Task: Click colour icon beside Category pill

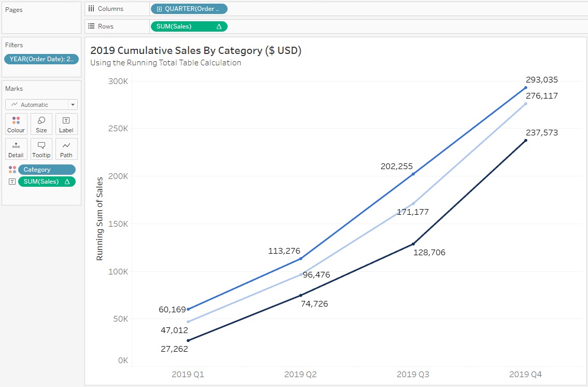Action: 12,170
